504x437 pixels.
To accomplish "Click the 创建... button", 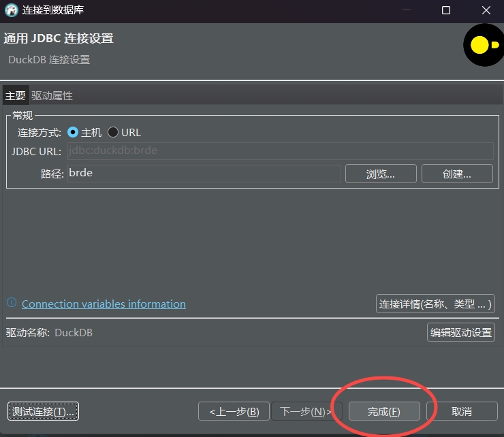I will [457, 174].
